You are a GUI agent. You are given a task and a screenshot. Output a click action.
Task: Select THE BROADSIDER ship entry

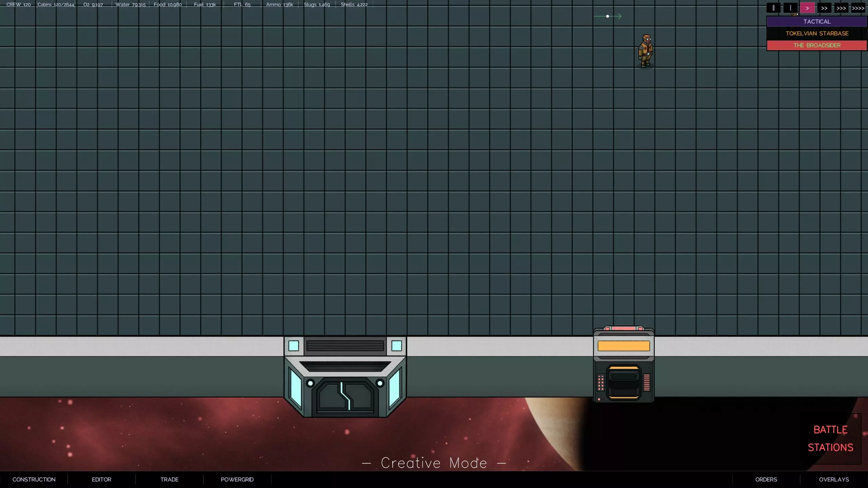[817, 45]
